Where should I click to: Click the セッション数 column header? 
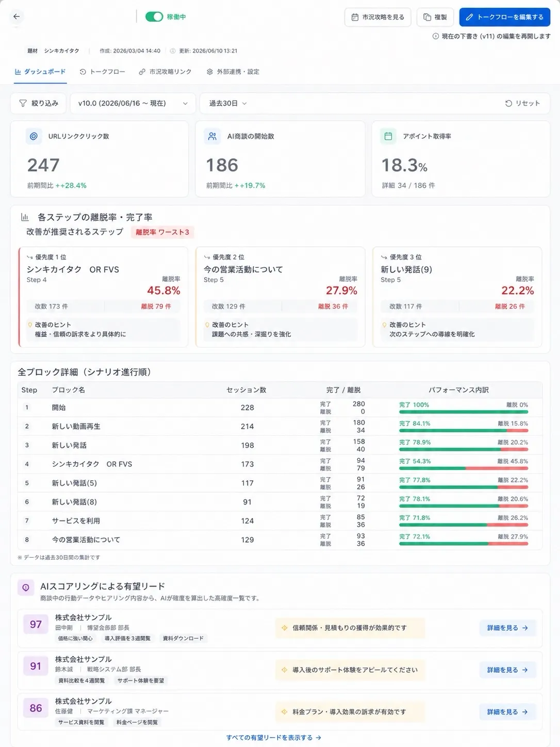click(246, 390)
